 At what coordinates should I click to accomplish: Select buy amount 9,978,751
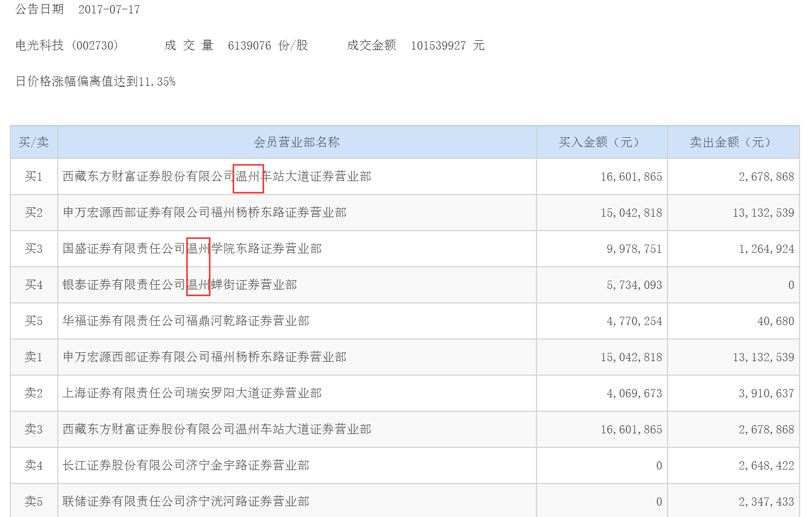[635, 249]
